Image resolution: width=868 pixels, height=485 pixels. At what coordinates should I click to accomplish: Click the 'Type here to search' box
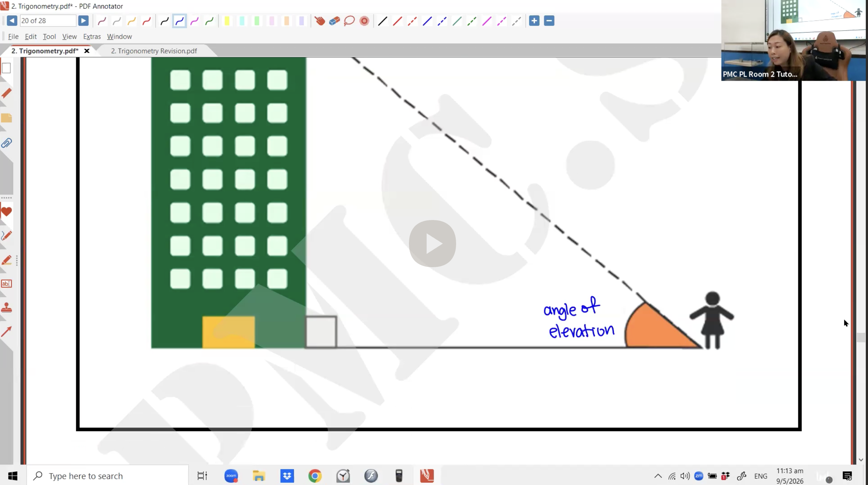click(x=108, y=476)
